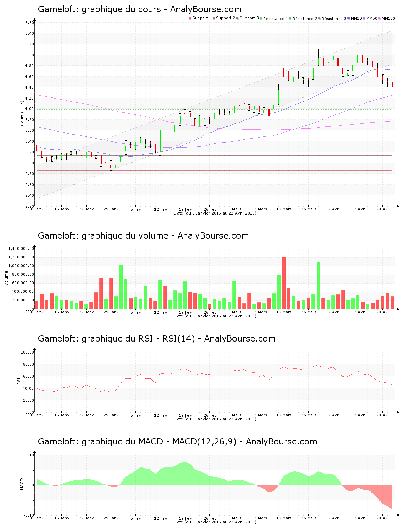Image resolution: width=412 pixels, height=532 pixels.
Task: Click '2 Avr' date under RSI chart
Action: click(x=333, y=415)
